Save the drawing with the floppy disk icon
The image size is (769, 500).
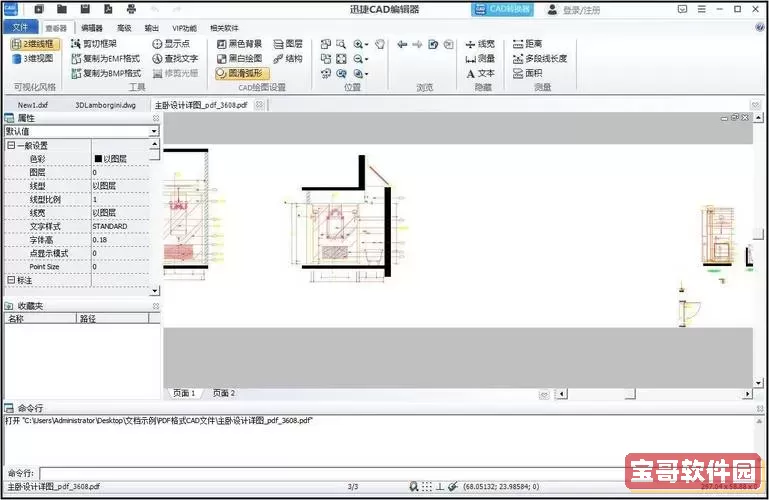point(85,9)
